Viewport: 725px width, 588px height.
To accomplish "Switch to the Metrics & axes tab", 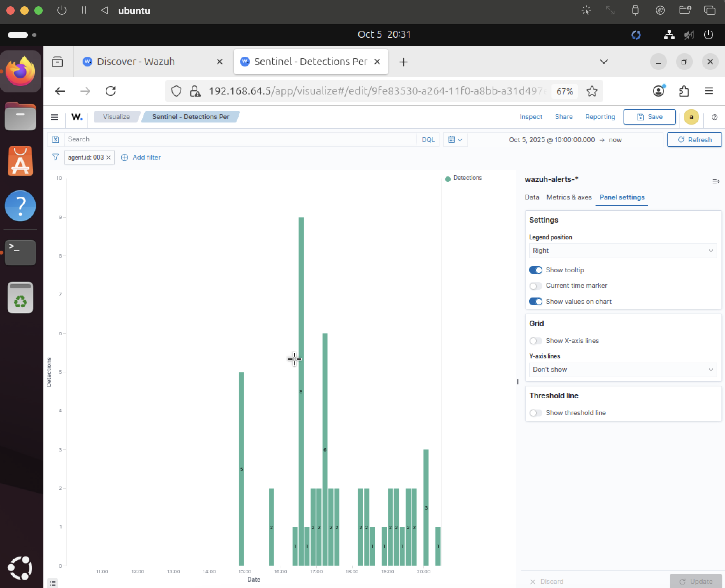I will [569, 197].
